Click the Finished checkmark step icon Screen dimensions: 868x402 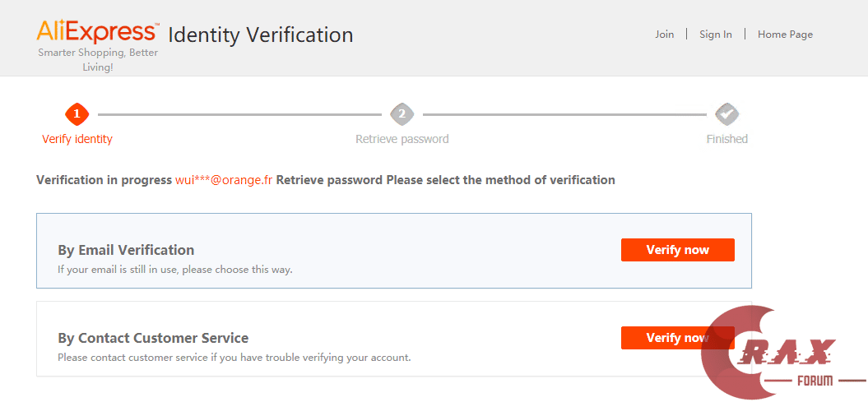point(726,113)
